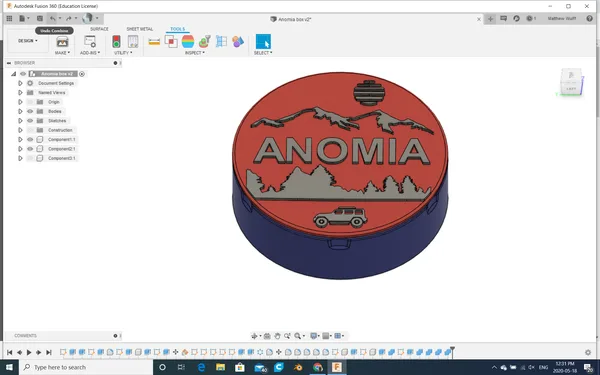Image resolution: width=600 pixels, height=375 pixels.
Task: Open Display Settings monitor icon
Action: (x=313, y=336)
